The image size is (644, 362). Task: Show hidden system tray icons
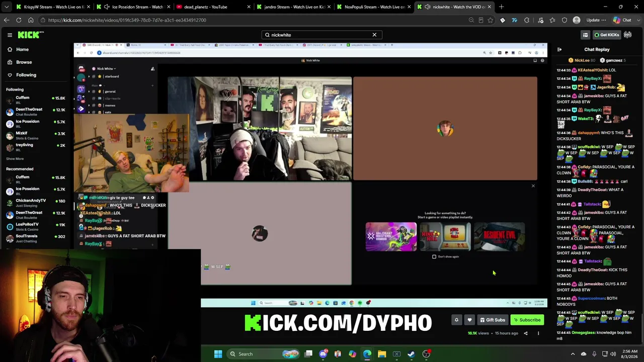pyautogui.click(x=573, y=354)
